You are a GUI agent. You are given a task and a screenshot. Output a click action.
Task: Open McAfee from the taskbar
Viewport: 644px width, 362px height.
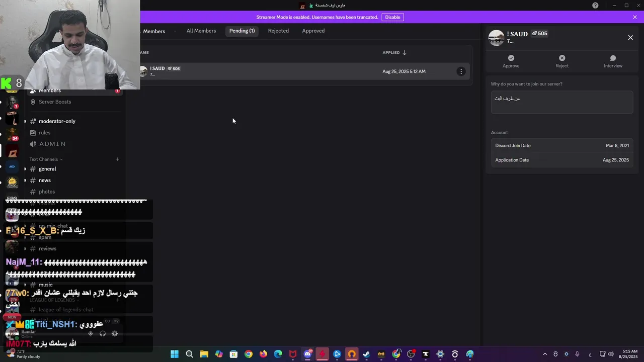tap(293, 354)
